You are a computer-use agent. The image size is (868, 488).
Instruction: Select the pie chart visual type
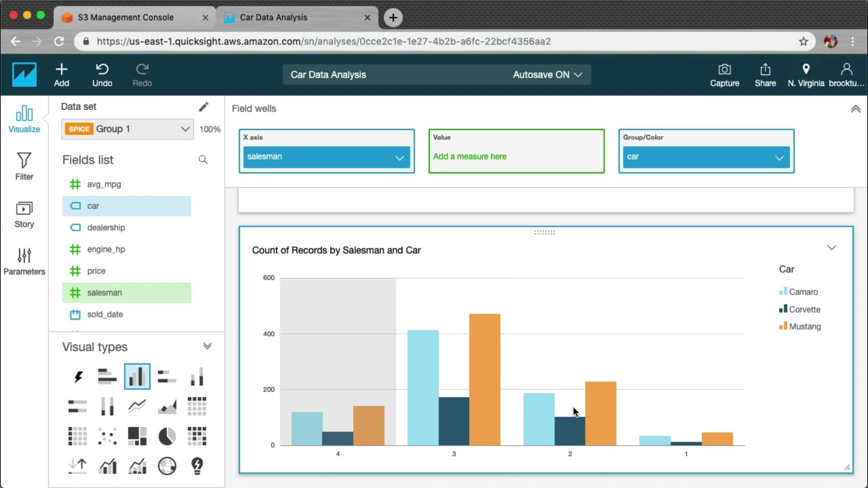point(167,436)
